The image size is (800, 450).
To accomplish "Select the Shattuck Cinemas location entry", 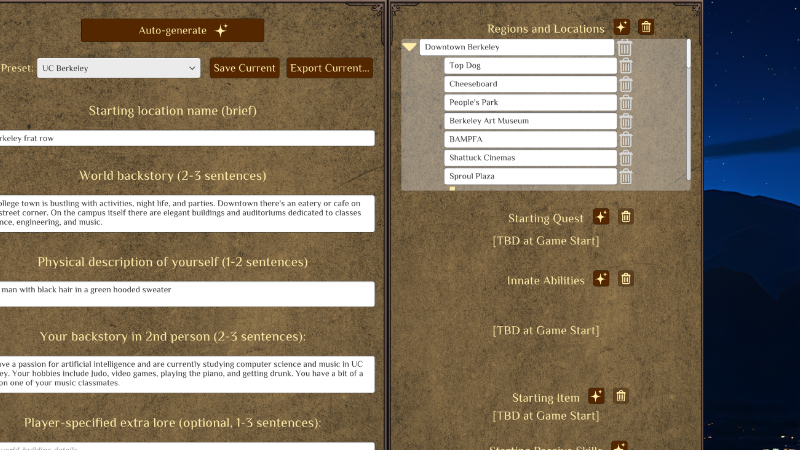I will (530, 158).
